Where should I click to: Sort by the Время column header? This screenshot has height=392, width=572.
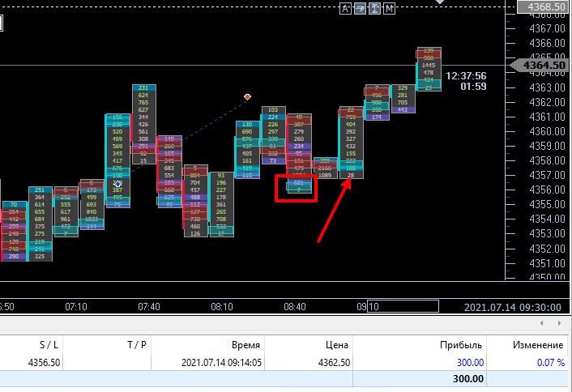pyautogui.click(x=245, y=345)
